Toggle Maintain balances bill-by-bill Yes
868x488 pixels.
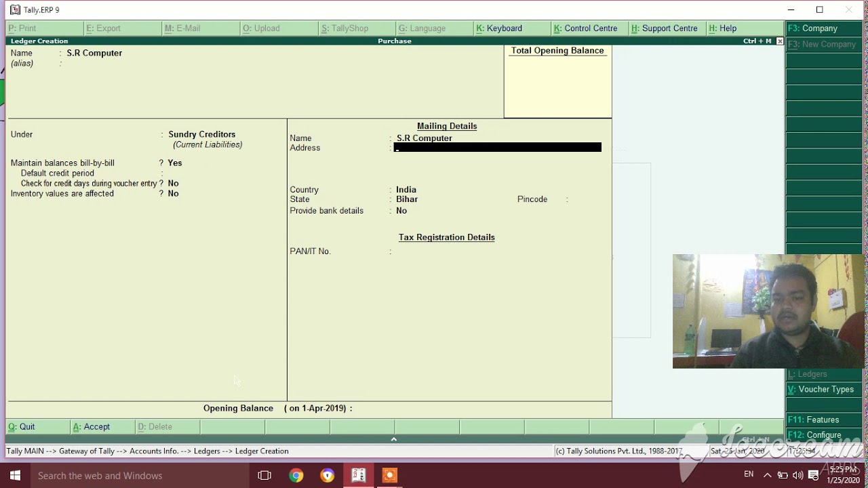click(175, 163)
